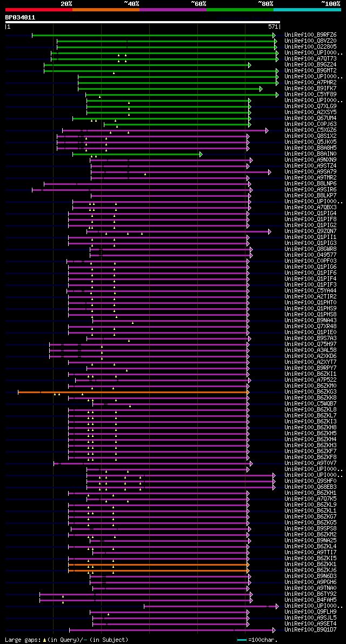
Task: Select the UniRef100_Q68EB3 entry
Action: pyautogui.click(x=310, y=488)
